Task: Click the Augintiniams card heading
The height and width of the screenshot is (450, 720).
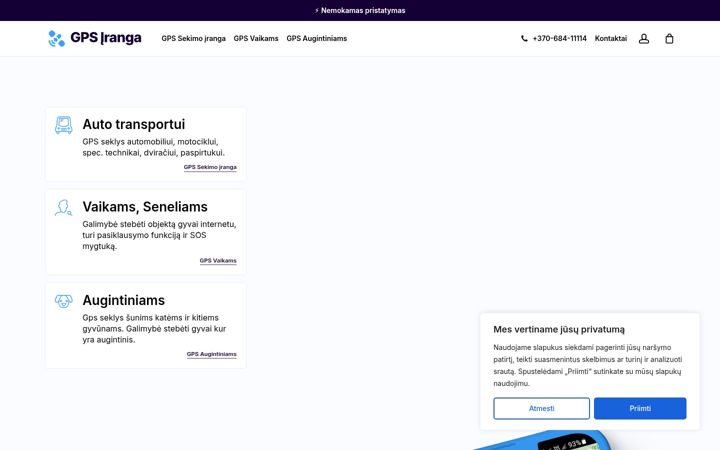Action: pos(124,300)
